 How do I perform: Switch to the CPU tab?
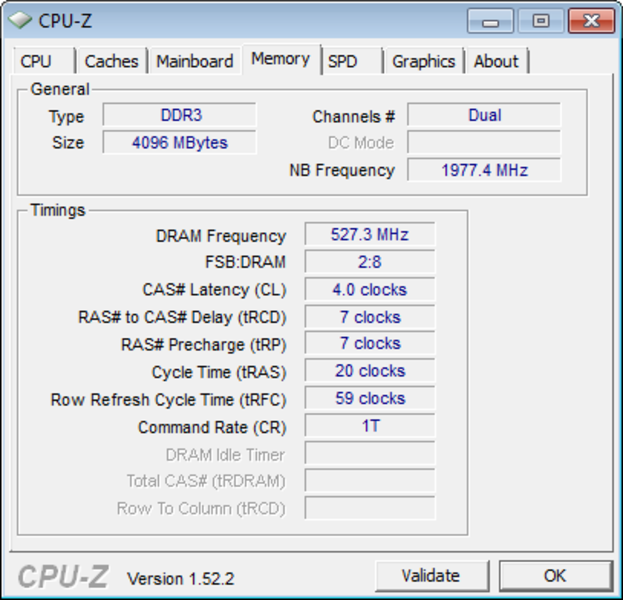[44, 61]
